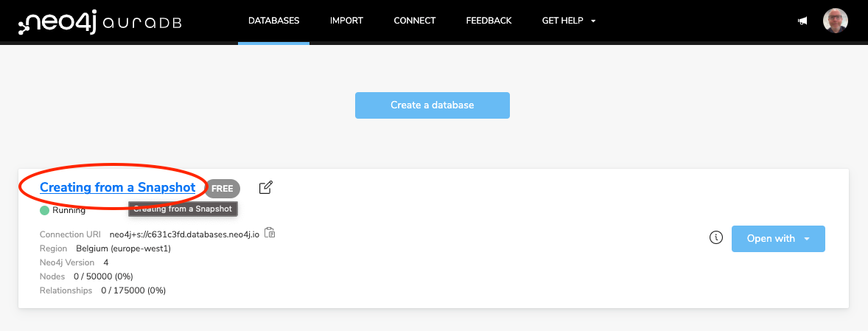
Task: Click the Nodes 0 / 50000 (0%) value
Action: point(103,276)
